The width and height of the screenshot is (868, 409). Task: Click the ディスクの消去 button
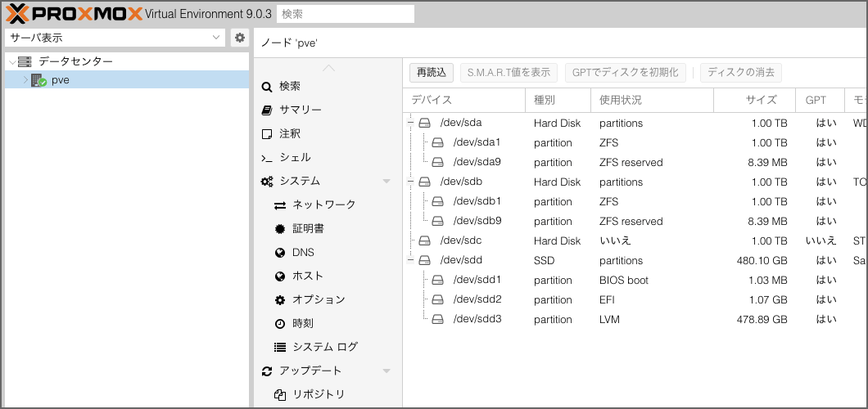[740, 73]
